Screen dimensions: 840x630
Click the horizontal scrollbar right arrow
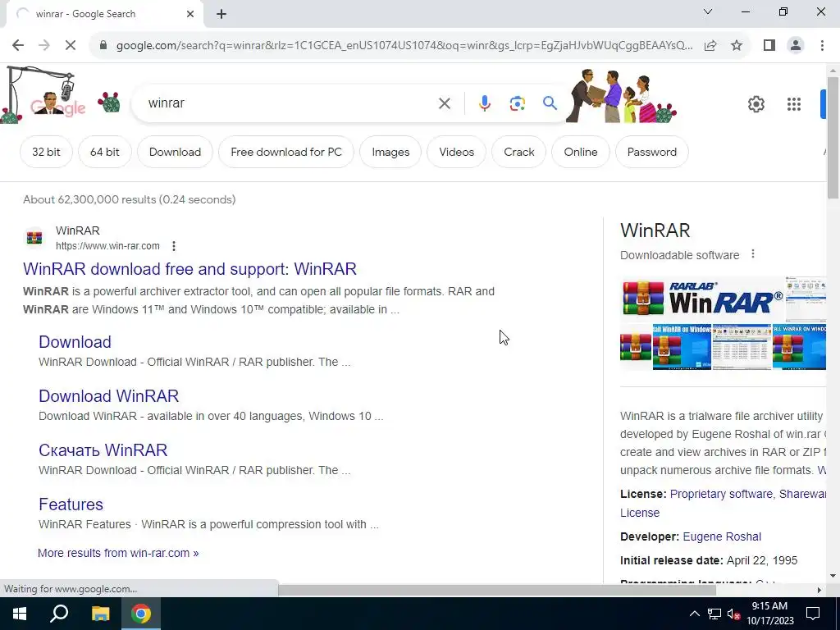pyautogui.click(x=819, y=591)
